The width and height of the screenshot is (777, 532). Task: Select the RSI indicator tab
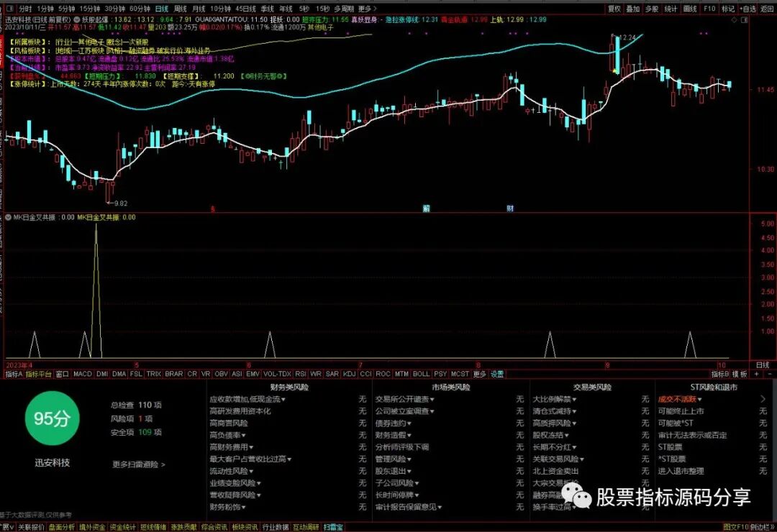click(300, 374)
